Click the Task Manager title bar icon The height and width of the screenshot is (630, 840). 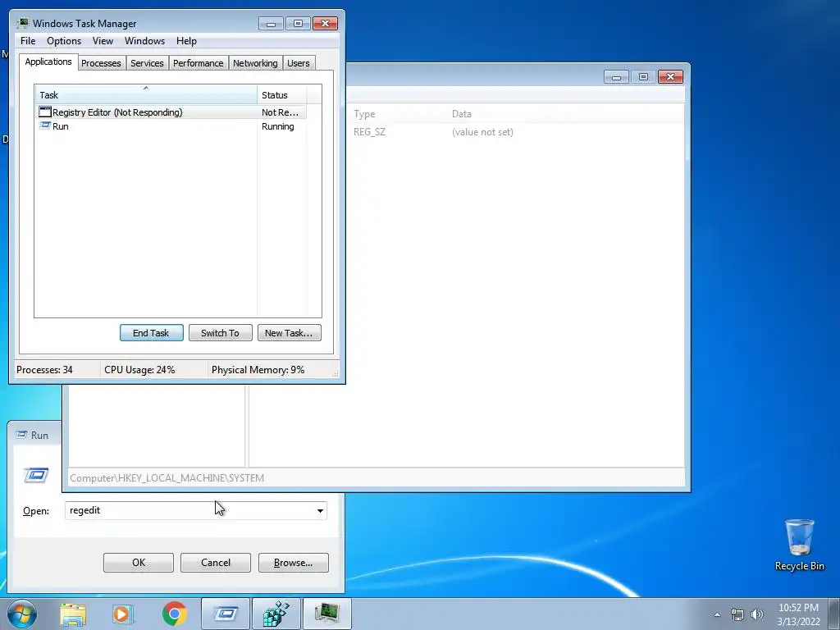(x=22, y=23)
